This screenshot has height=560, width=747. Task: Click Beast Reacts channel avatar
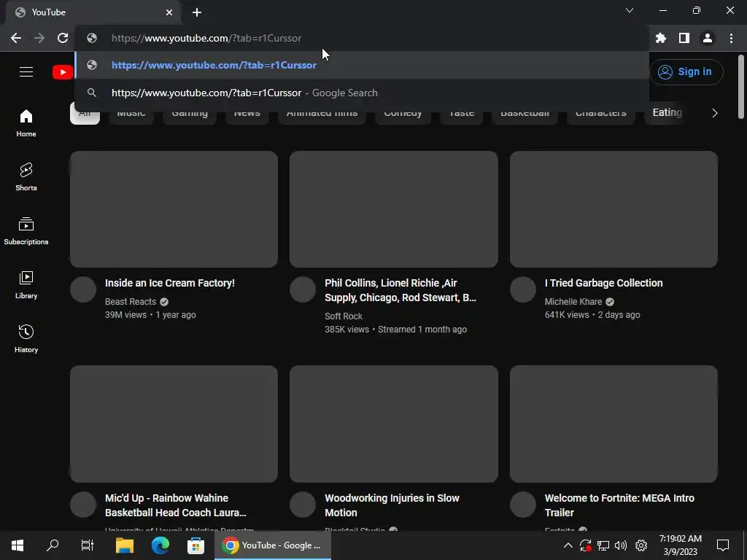(83, 289)
